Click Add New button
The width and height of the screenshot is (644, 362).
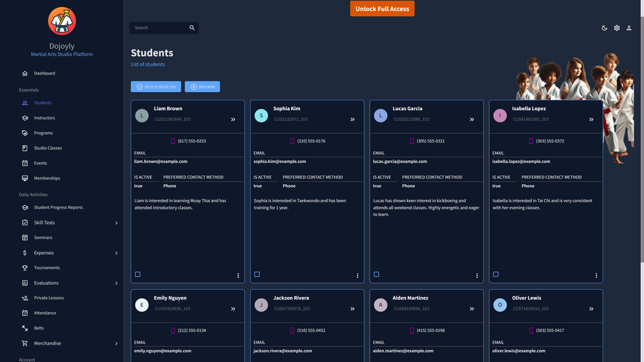pyautogui.click(x=202, y=87)
